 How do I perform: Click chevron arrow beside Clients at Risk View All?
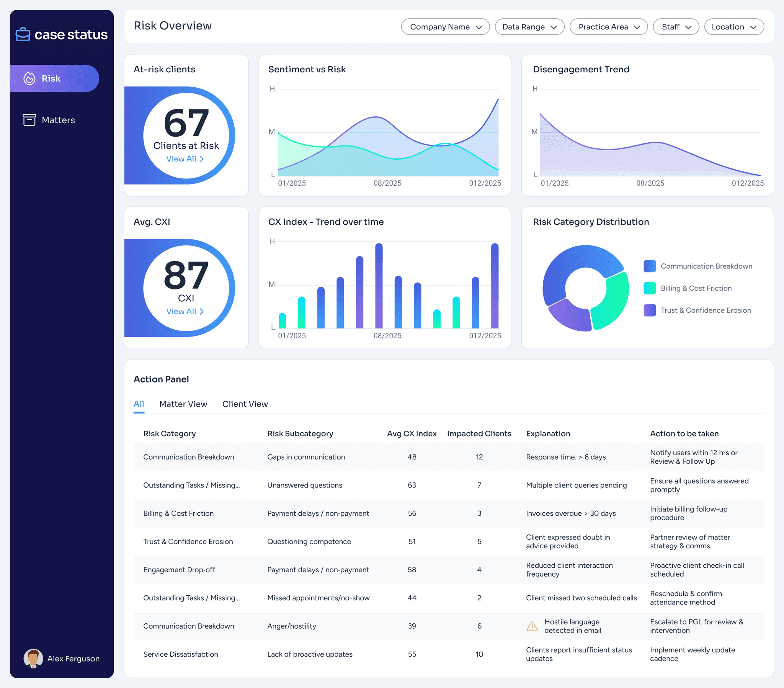(x=202, y=159)
